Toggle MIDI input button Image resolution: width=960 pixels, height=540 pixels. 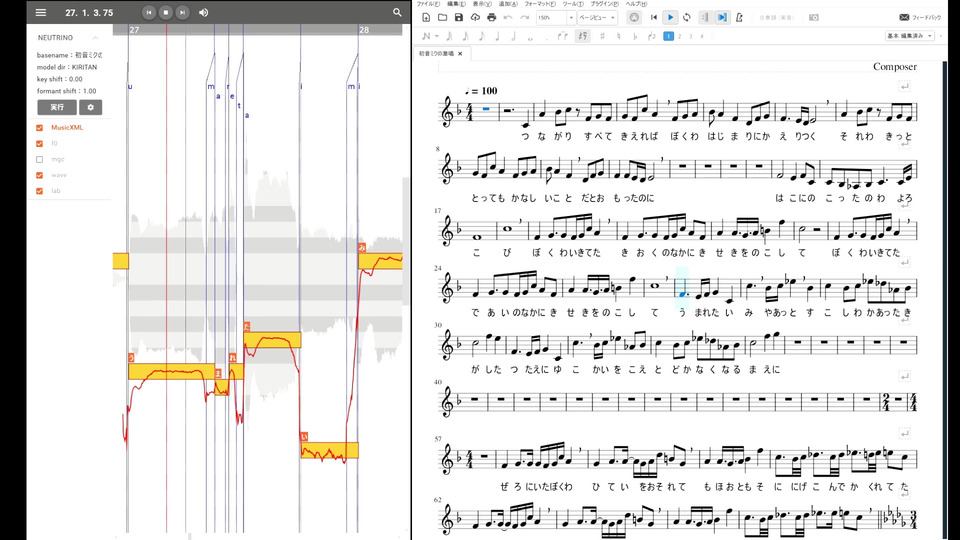[x=634, y=18]
